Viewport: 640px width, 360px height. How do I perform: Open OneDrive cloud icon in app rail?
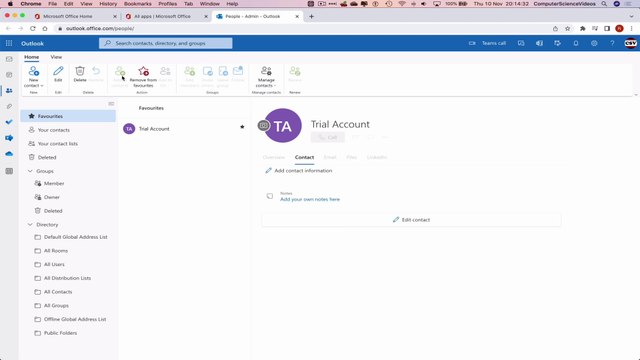(x=9, y=153)
